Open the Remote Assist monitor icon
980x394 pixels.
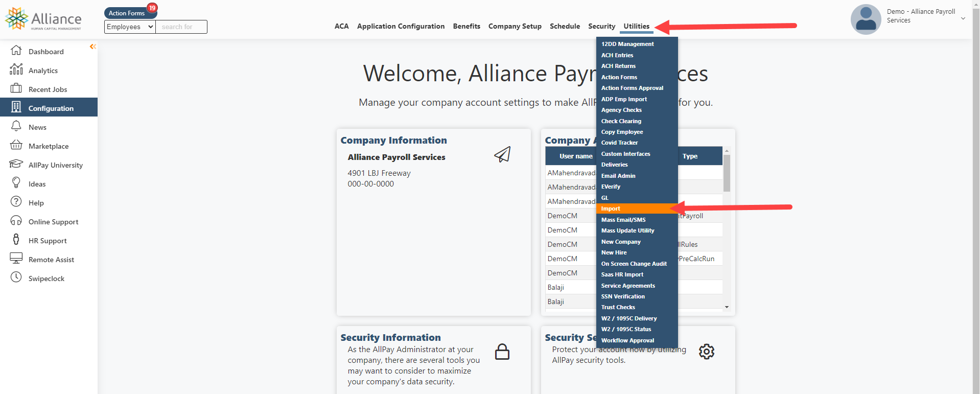click(x=16, y=259)
